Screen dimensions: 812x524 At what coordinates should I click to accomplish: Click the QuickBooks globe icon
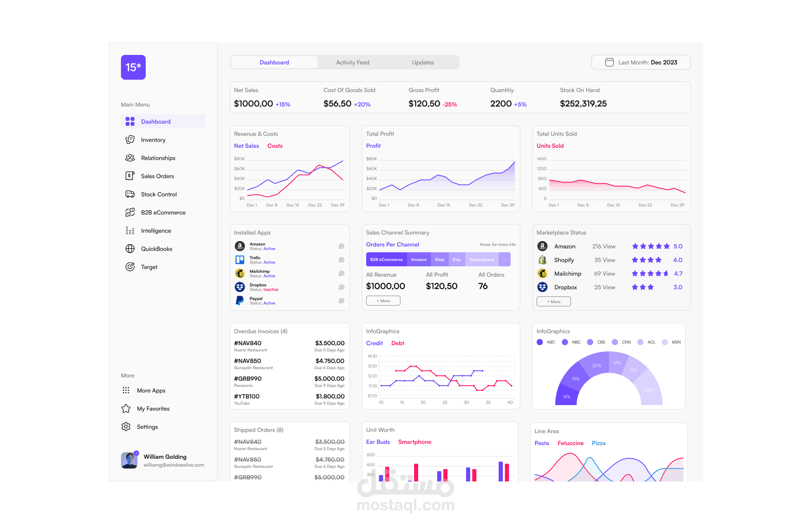click(x=130, y=249)
